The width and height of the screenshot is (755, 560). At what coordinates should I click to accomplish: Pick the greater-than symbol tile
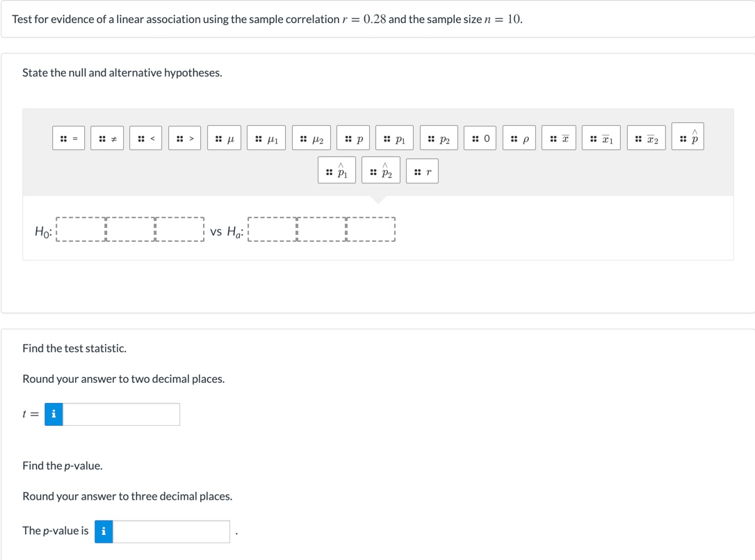point(184,138)
